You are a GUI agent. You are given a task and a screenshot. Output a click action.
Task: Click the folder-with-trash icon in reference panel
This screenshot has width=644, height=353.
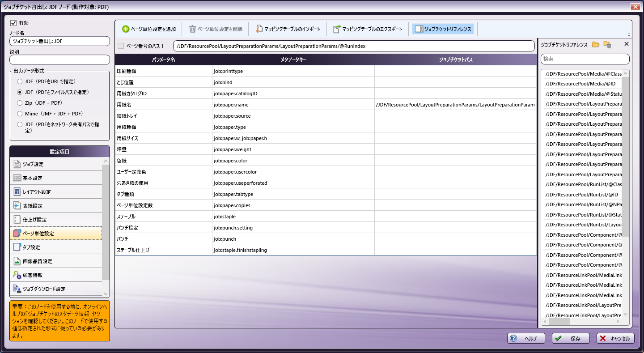[607, 44]
